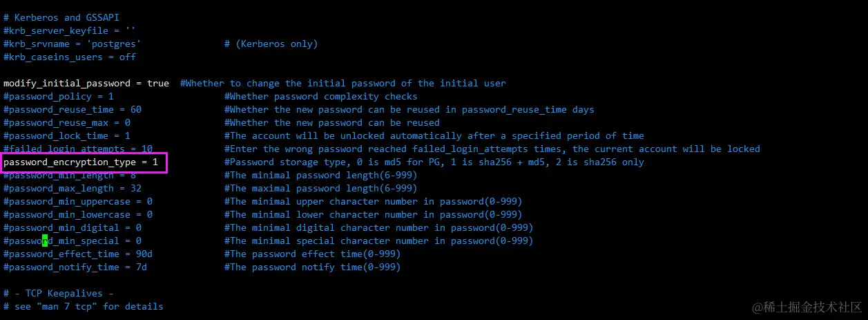Click the #password_min_digital = 0 line

(73, 228)
